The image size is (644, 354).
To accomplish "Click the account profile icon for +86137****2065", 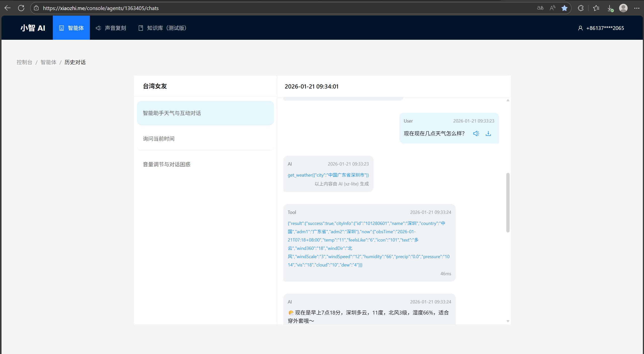I will (581, 28).
